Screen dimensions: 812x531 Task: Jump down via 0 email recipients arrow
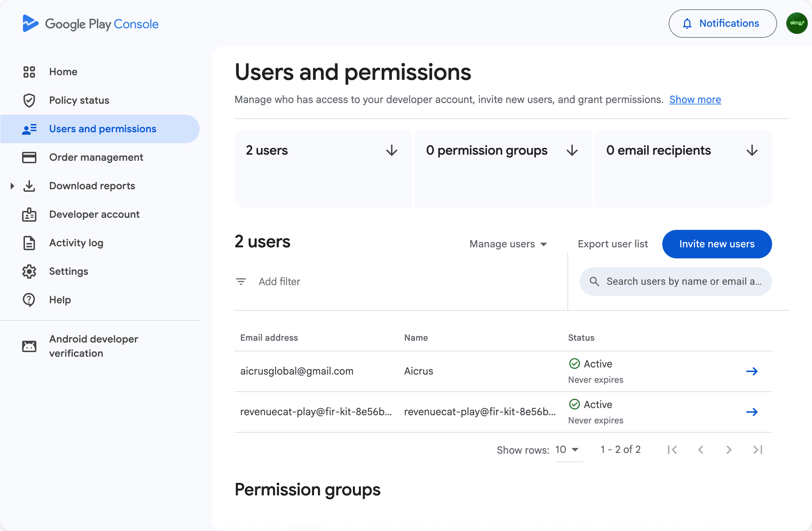pyautogui.click(x=752, y=150)
